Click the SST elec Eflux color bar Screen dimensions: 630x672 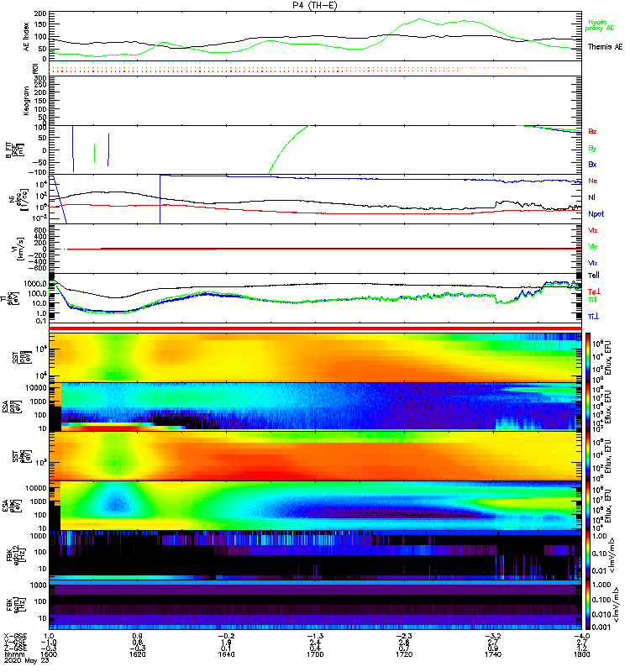588,456
